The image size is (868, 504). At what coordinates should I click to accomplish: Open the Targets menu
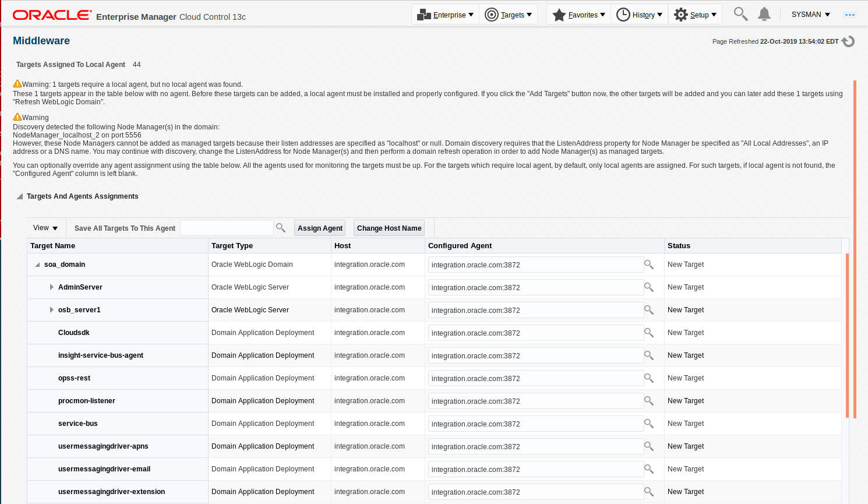(x=509, y=15)
